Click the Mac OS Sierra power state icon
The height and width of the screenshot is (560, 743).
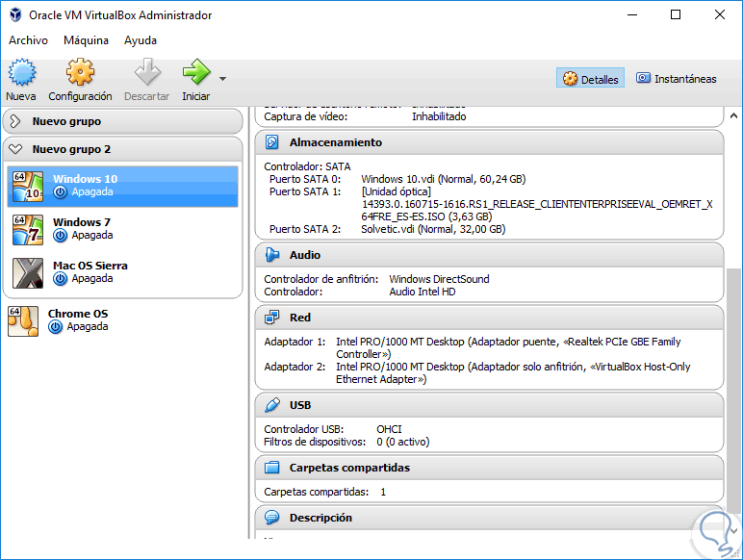coord(61,279)
